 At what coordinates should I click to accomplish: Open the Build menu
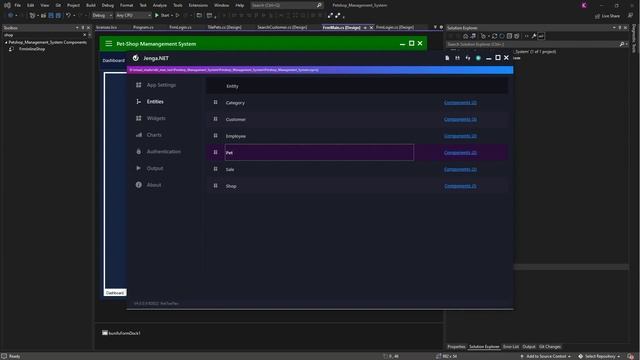[91, 5]
